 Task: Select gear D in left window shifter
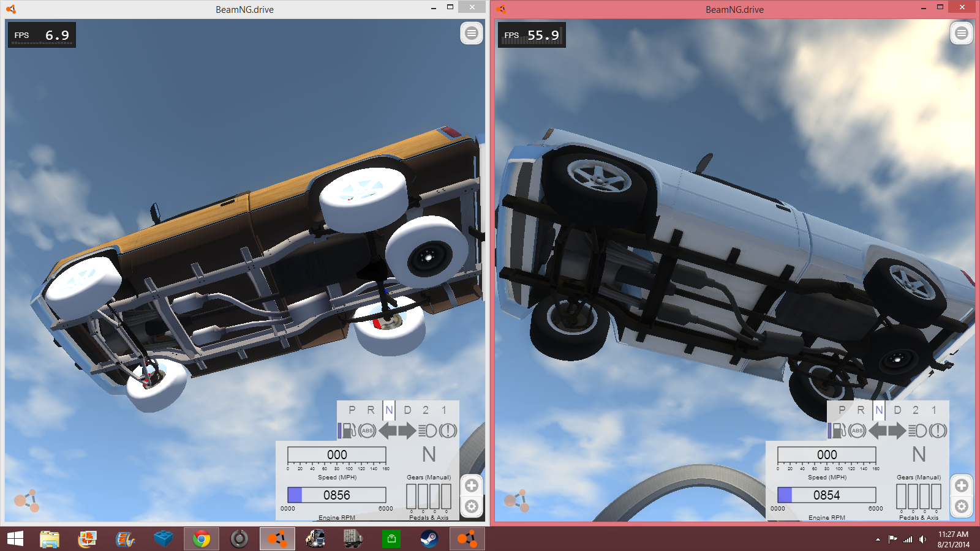tap(407, 410)
